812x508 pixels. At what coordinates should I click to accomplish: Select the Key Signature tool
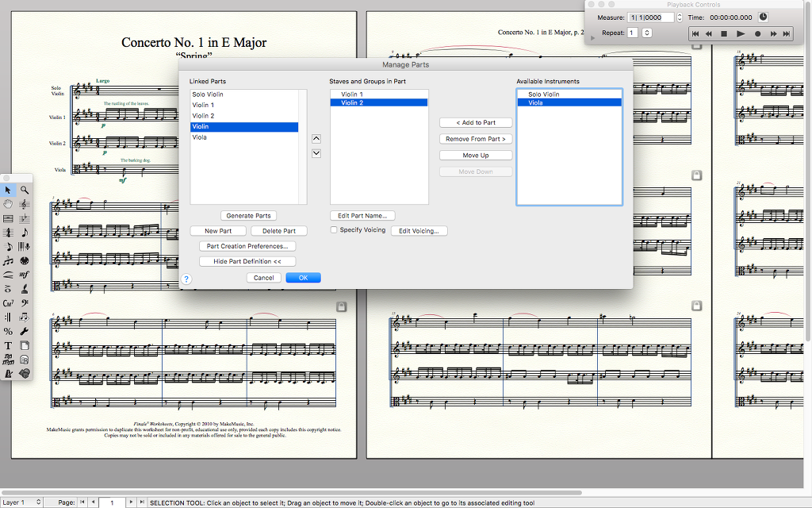25,218
